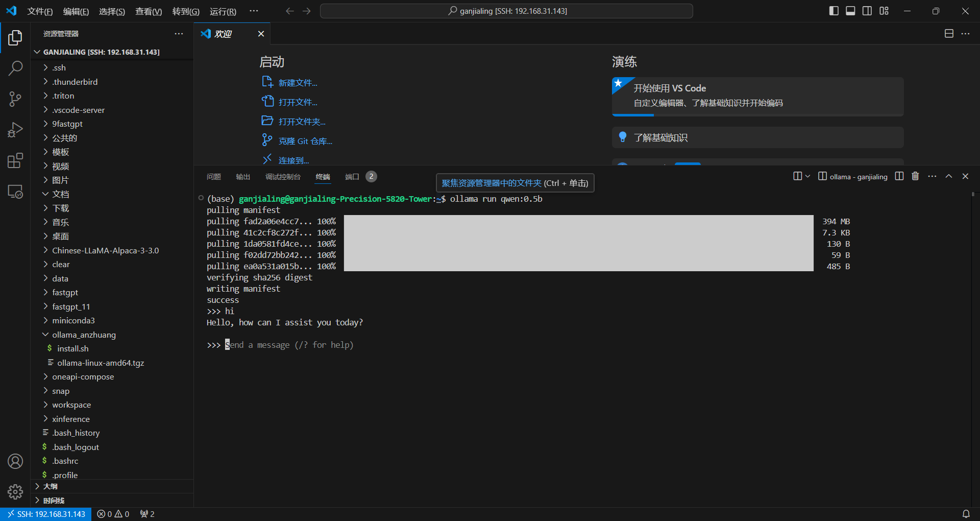Show forwarded ports status item
The image size is (980, 521).
tap(147, 514)
